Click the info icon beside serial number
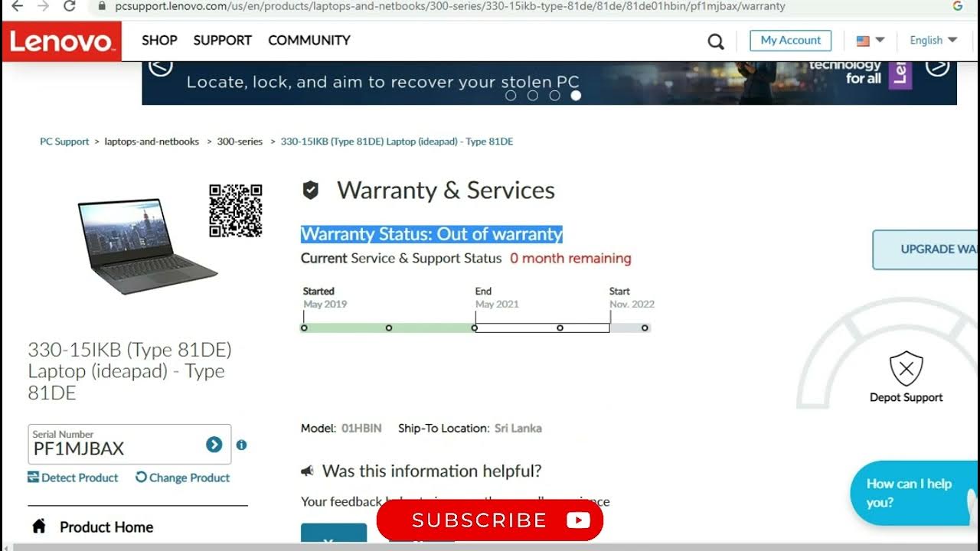Screen dimensions: 980x551 (241, 445)
